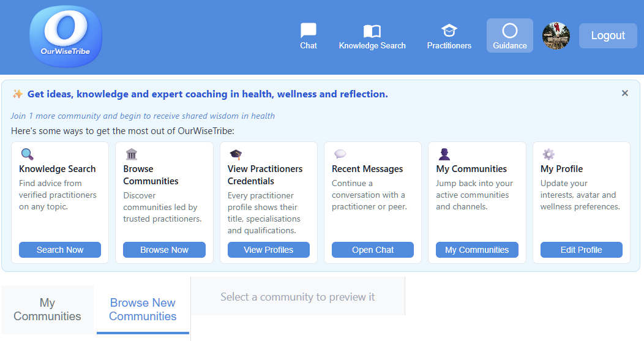Click the Search Now button
This screenshot has height=341, width=644.
point(60,250)
